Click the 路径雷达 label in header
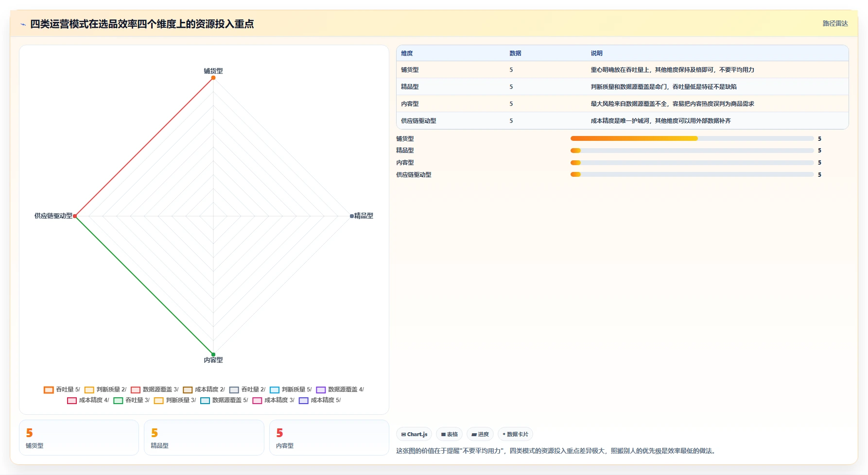This screenshot has height=475, width=868. coord(835,23)
